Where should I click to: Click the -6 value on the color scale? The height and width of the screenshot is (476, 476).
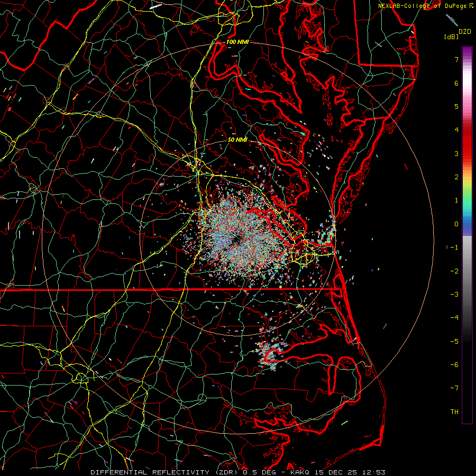[454, 365]
